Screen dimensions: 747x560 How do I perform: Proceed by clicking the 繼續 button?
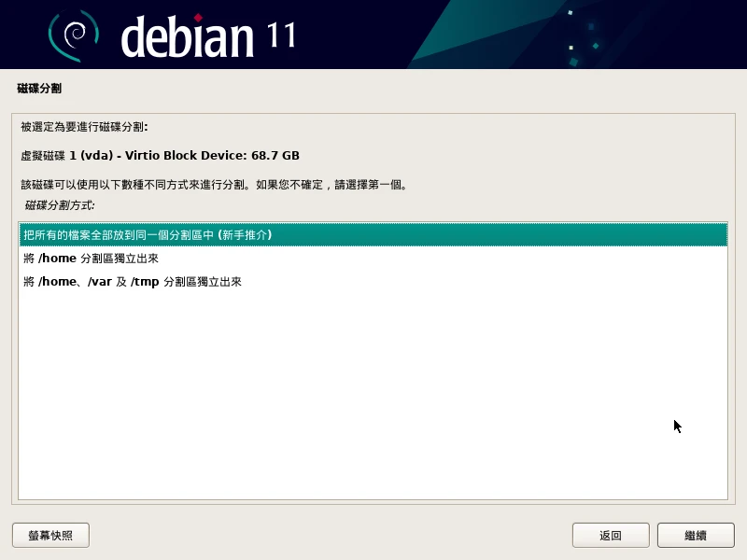click(x=695, y=536)
